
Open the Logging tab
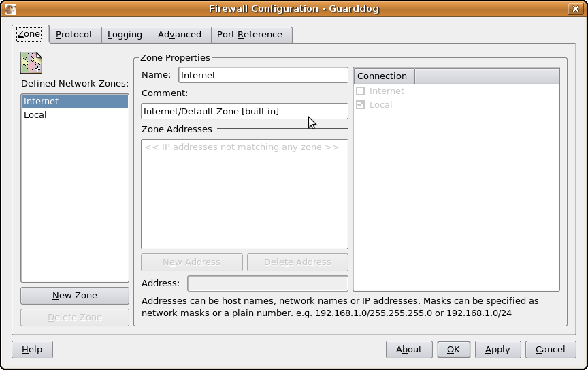125,34
